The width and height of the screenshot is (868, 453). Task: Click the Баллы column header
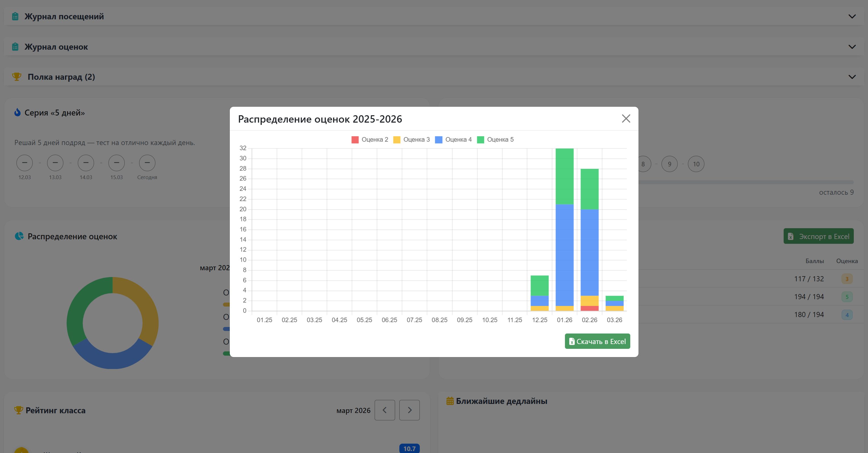(814, 261)
